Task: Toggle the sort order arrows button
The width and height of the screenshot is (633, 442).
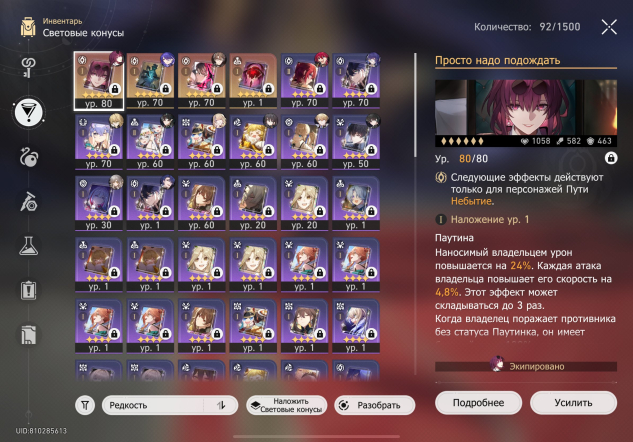Action: click(221, 405)
